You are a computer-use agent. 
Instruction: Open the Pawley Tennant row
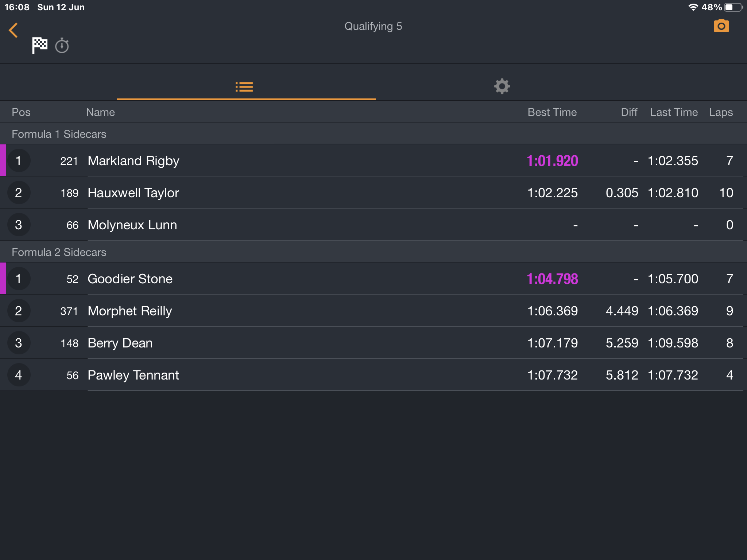(373, 375)
